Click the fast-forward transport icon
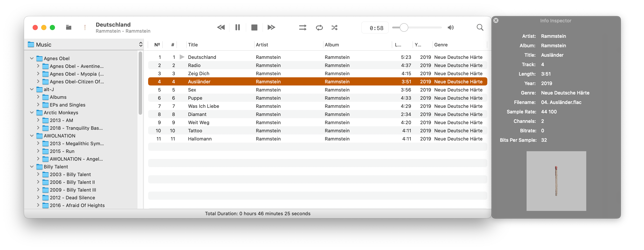 (x=271, y=27)
